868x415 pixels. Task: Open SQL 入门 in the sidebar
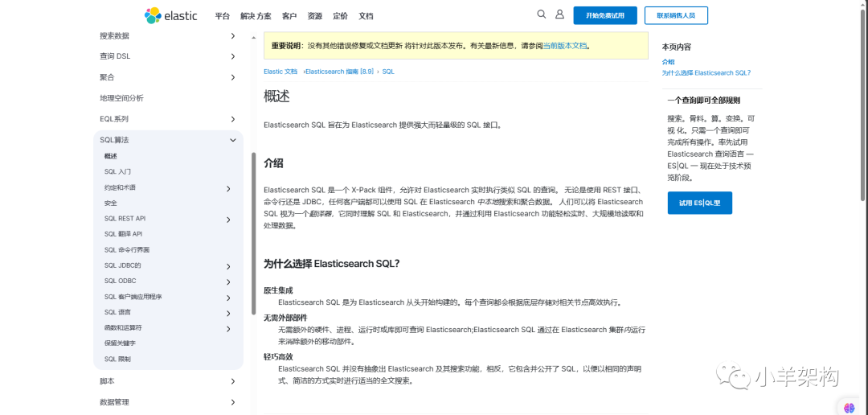point(117,172)
